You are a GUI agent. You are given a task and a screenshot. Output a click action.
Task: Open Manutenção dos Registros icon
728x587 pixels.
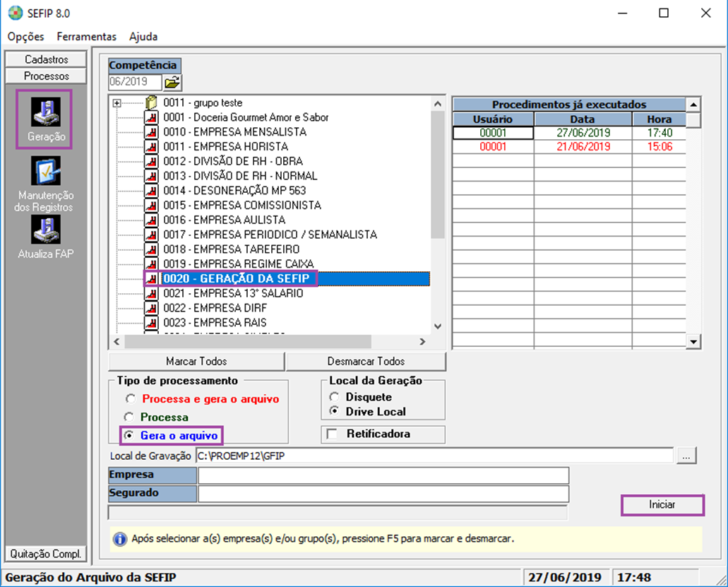coord(46,171)
